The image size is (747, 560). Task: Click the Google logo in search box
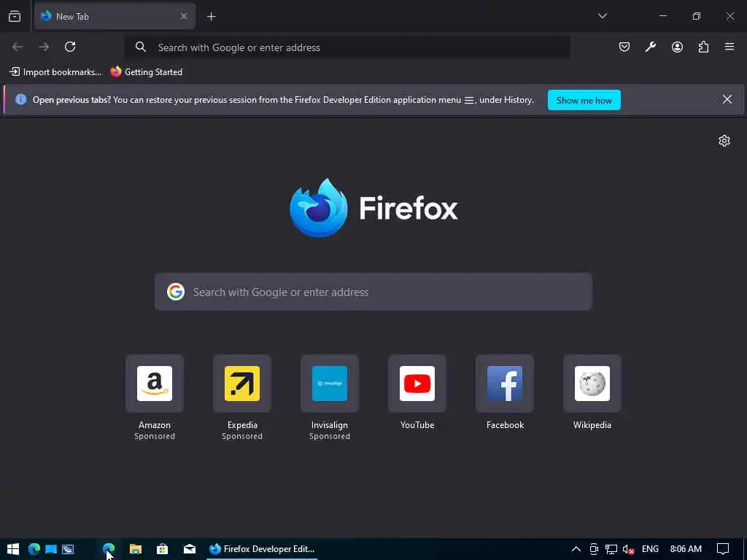pos(176,292)
